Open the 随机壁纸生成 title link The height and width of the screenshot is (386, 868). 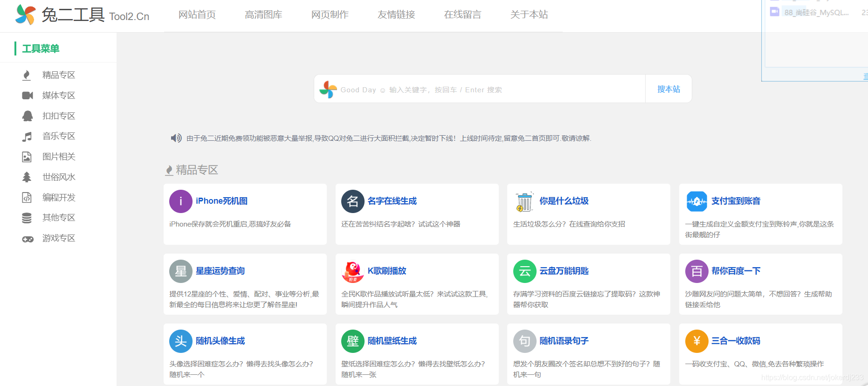pyautogui.click(x=393, y=341)
